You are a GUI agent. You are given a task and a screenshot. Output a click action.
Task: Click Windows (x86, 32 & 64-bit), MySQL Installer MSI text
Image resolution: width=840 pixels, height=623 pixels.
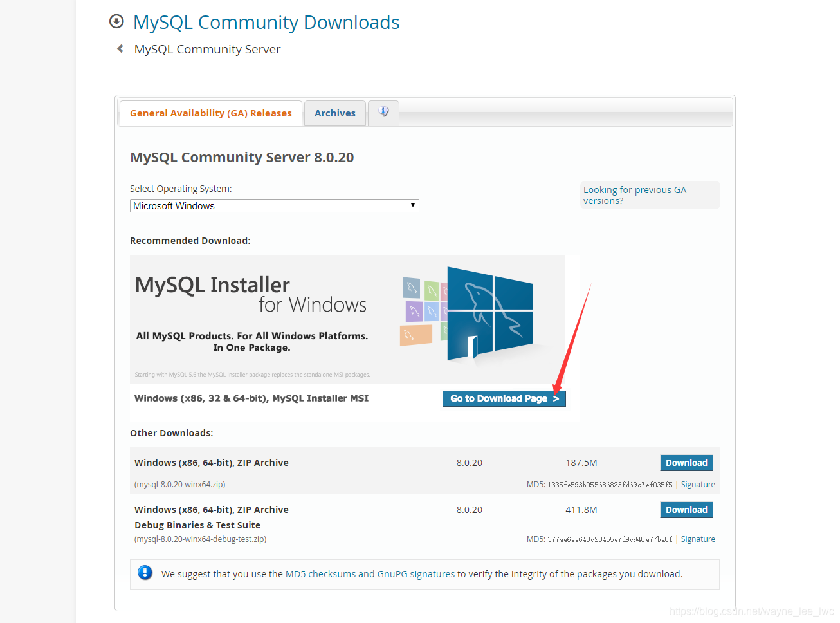[251, 398]
